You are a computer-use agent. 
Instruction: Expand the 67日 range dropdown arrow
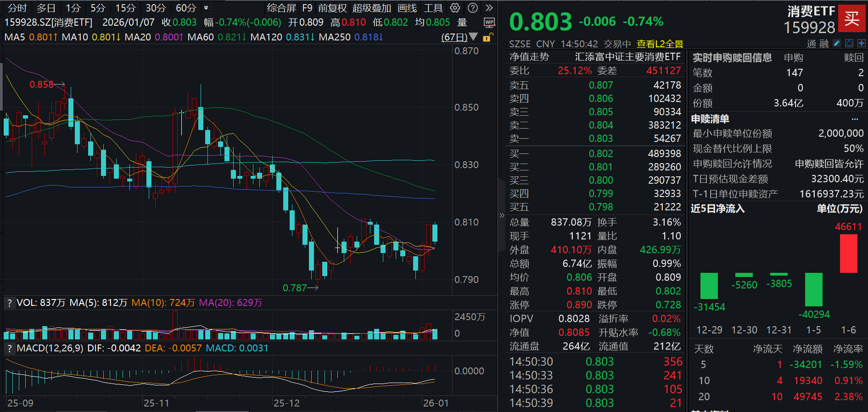pos(473,37)
